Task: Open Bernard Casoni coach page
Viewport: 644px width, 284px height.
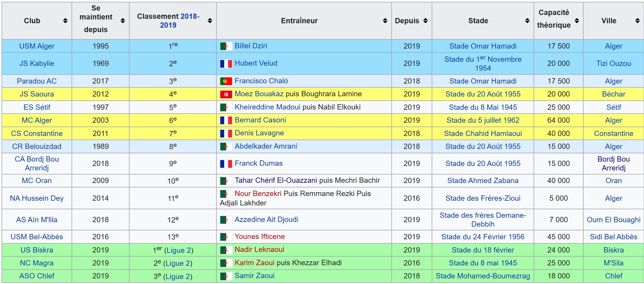Action: tap(260, 120)
